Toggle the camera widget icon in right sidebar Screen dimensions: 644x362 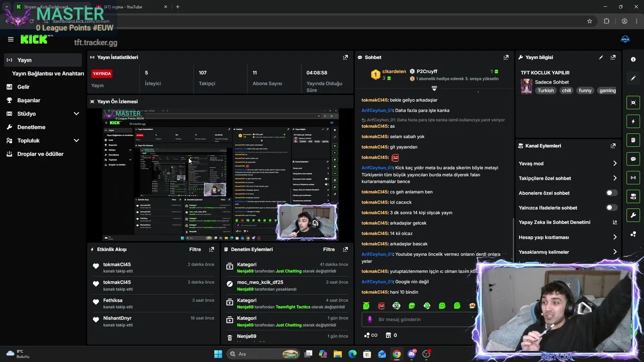coord(633,196)
